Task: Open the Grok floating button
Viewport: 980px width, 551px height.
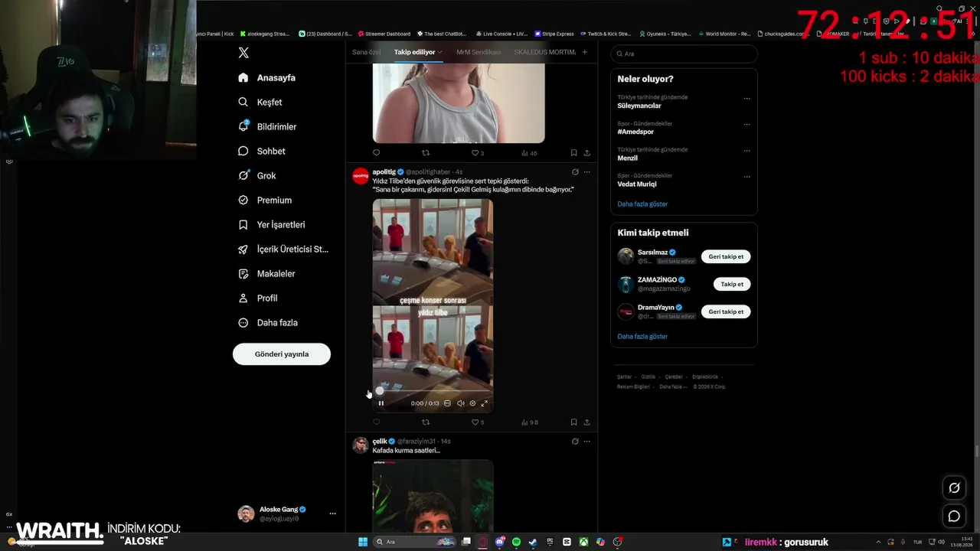Action: (x=954, y=487)
